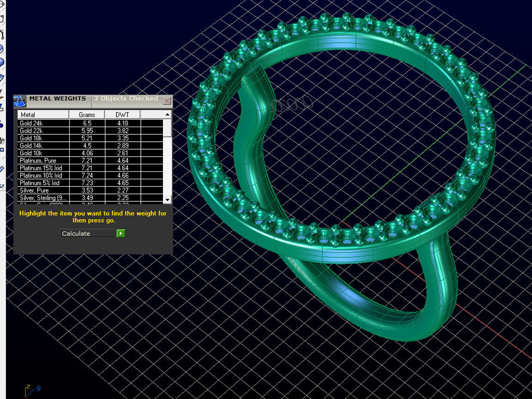
Task: Click the 6.5 grams value for Gold 24k
Action: coord(87,123)
